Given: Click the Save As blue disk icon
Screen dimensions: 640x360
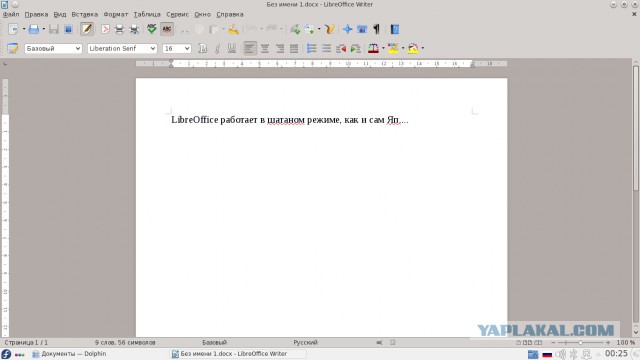Looking at the screenshot, I should point(68,29).
